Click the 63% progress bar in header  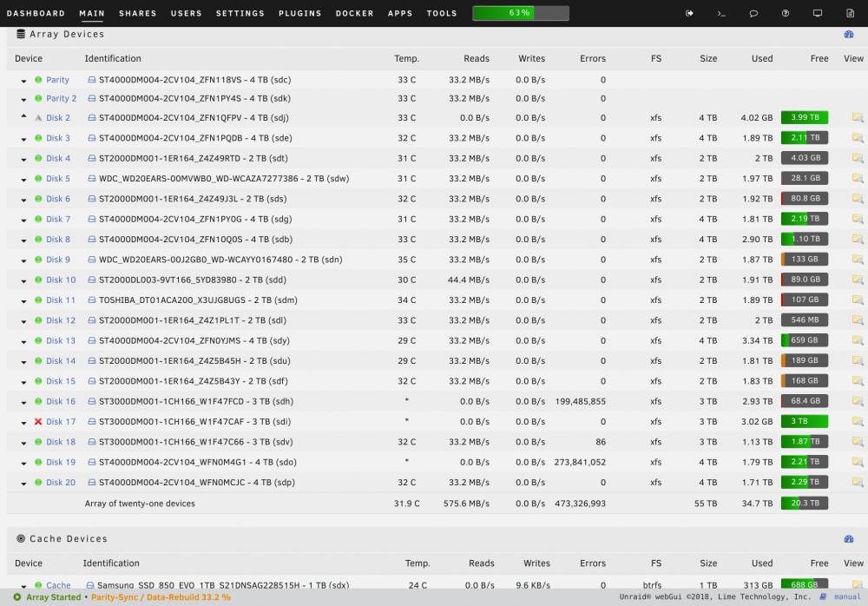[520, 13]
